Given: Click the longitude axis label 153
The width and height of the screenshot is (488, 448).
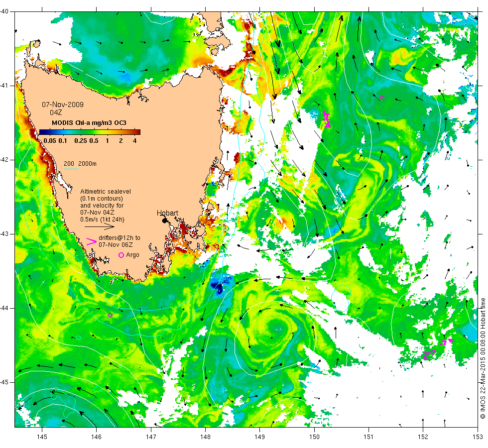Looking at the screenshot, I should pos(478,437).
